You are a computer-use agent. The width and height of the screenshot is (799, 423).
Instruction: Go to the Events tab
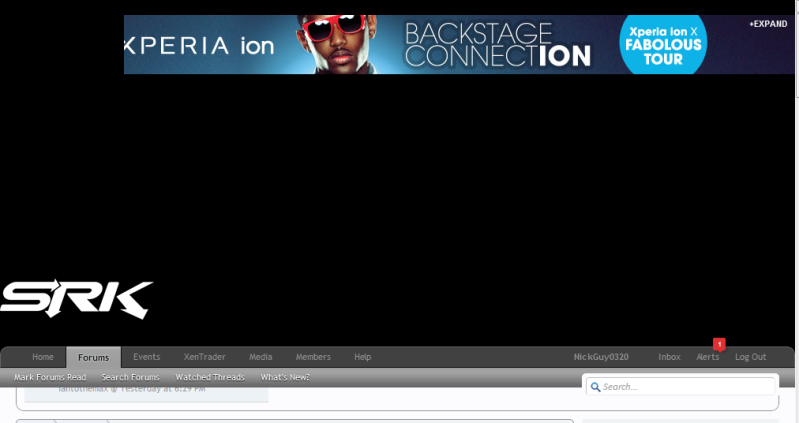[x=147, y=357]
